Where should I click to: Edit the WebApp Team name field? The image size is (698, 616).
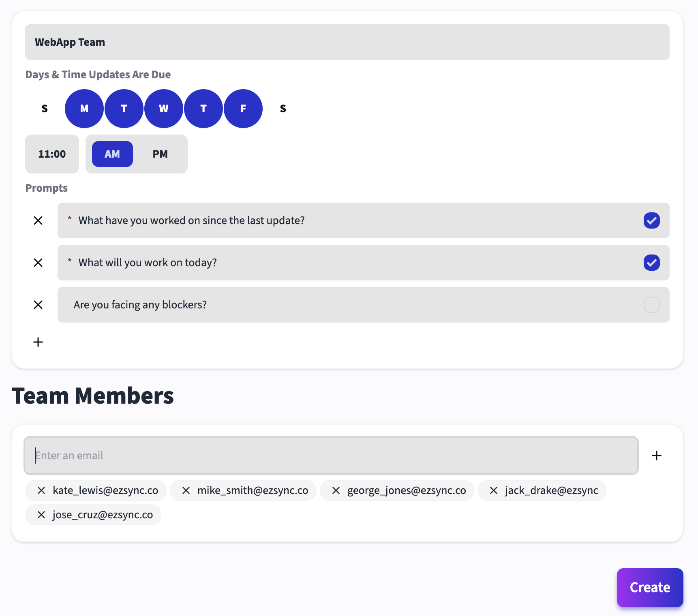[x=347, y=42]
